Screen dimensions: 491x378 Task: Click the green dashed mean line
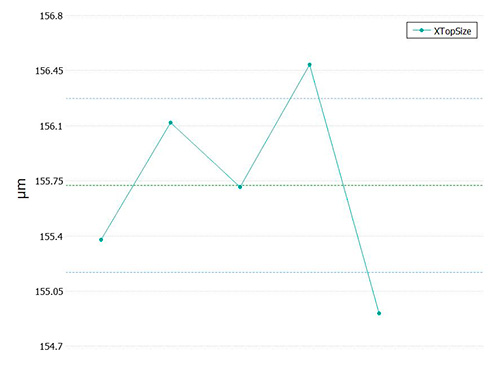[x=274, y=185]
